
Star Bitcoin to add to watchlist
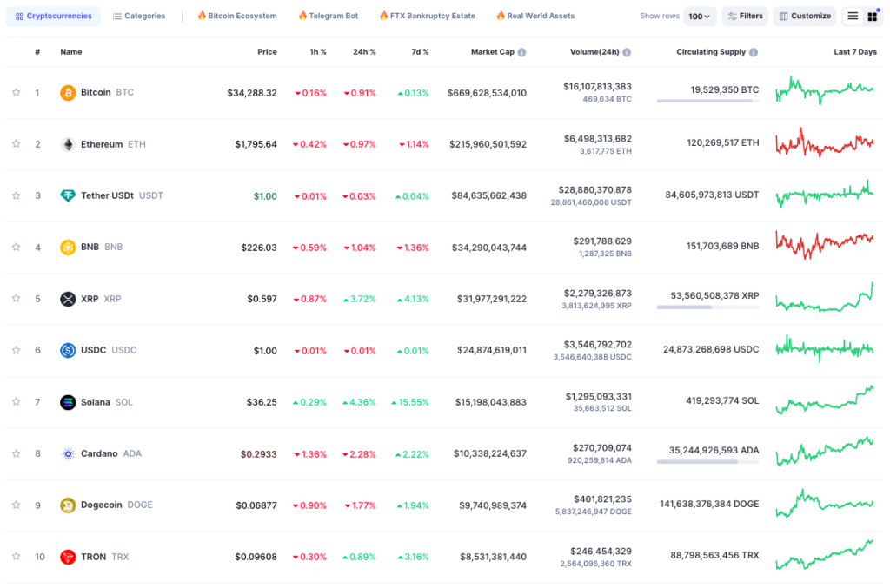coord(16,93)
